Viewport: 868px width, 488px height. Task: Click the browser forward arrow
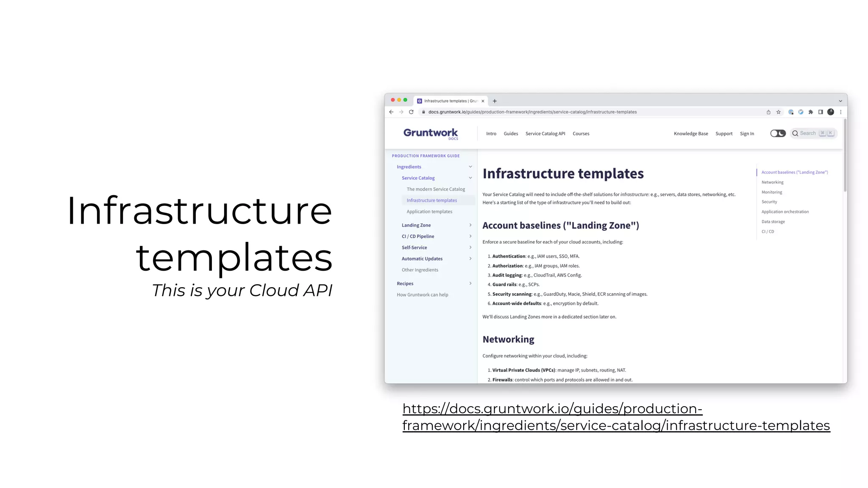click(401, 112)
